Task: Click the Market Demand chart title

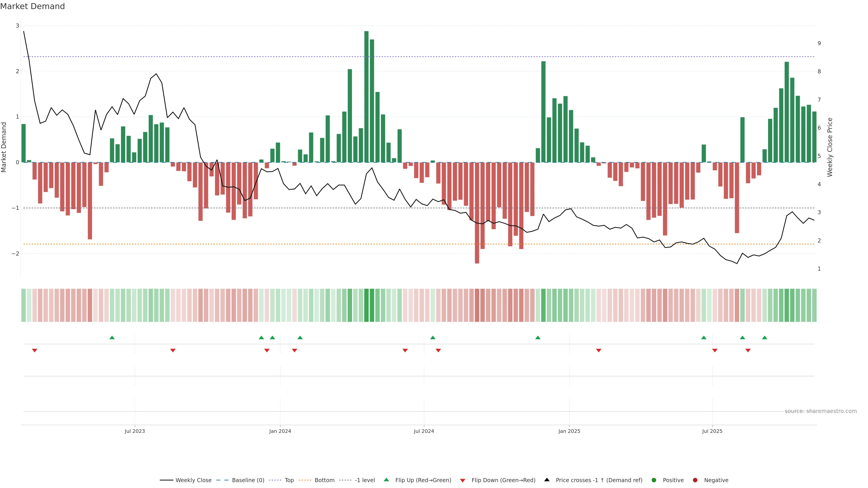Action: [x=32, y=6]
